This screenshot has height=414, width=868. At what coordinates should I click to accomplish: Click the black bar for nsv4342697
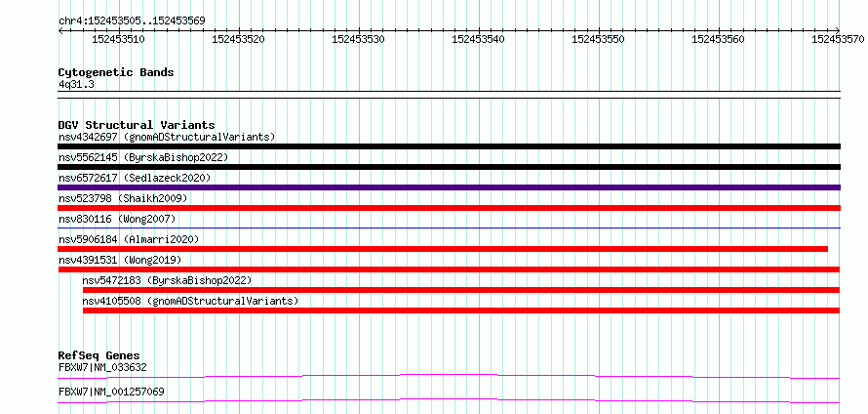tap(449, 146)
